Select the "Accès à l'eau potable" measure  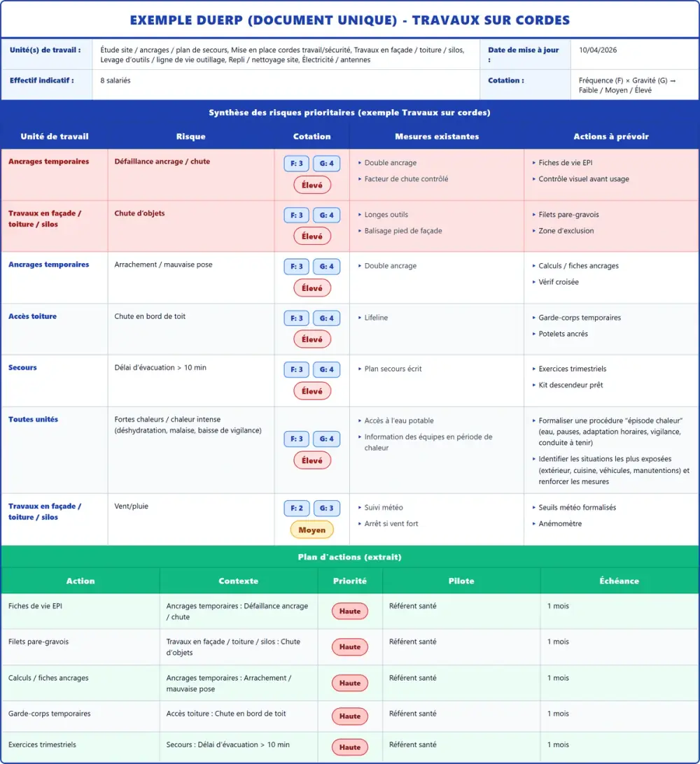pyautogui.click(x=399, y=420)
